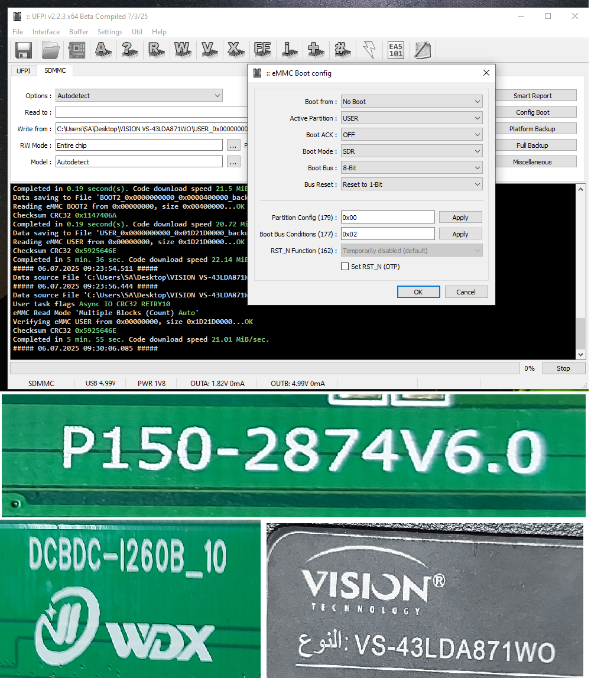
Task: Toggle the Set RST_N (OTP) checkbox
Action: click(x=345, y=267)
